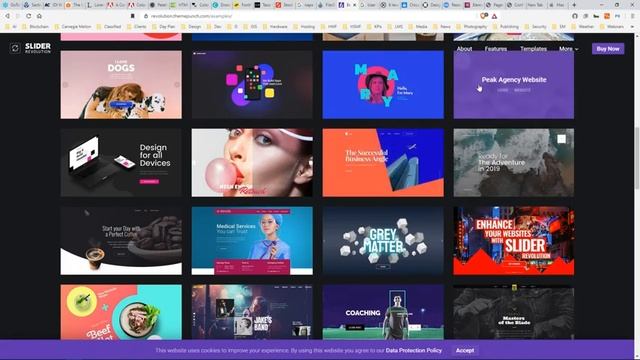Image resolution: width=640 pixels, height=360 pixels.
Task: Open the Data Protection Policy link
Action: 413,350
